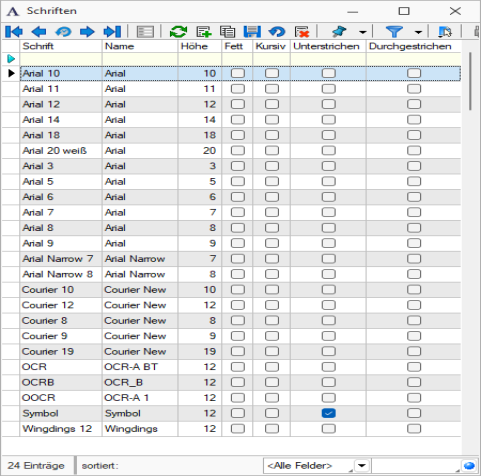This screenshot has width=481, height=476.
Task: Click the pin icon in toolbar
Action: coord(339,32)
